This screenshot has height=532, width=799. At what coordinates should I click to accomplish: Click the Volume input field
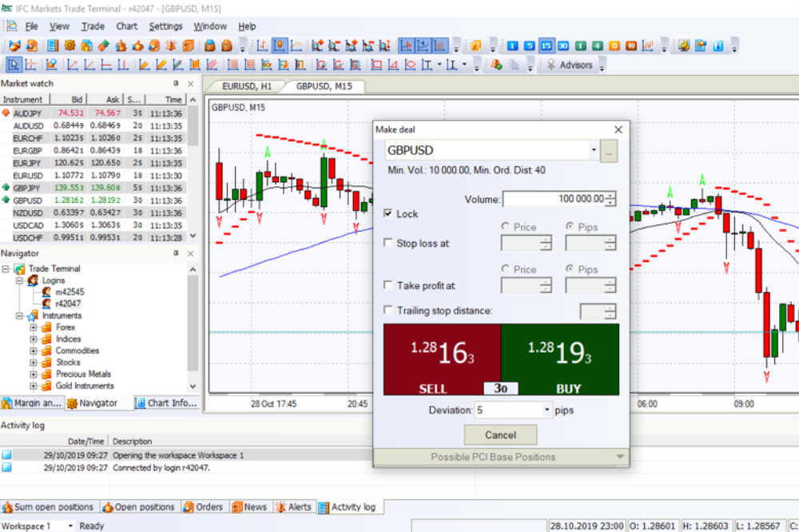555,199
